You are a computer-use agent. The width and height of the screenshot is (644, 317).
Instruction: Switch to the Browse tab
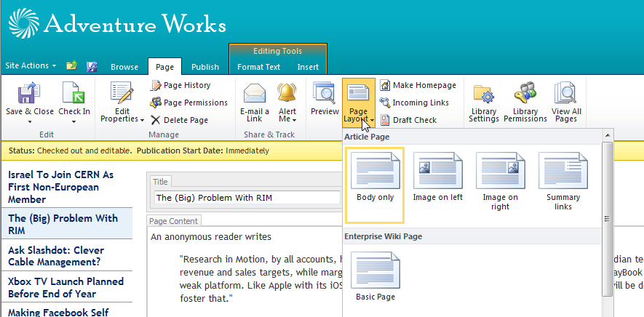tap(124, 67)
